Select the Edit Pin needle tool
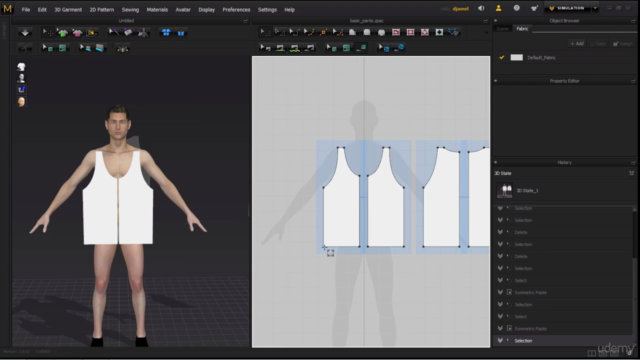 point(113,32)
